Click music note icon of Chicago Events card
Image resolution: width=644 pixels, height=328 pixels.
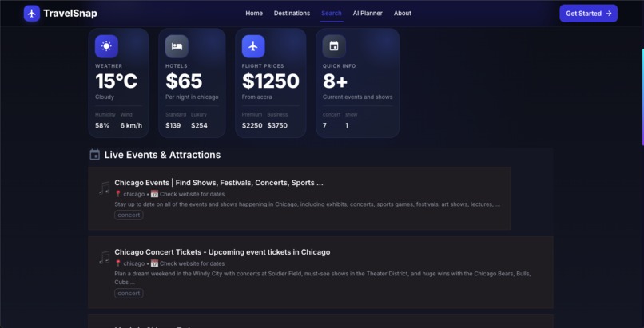pyautogui.click(x=105, y=188)
